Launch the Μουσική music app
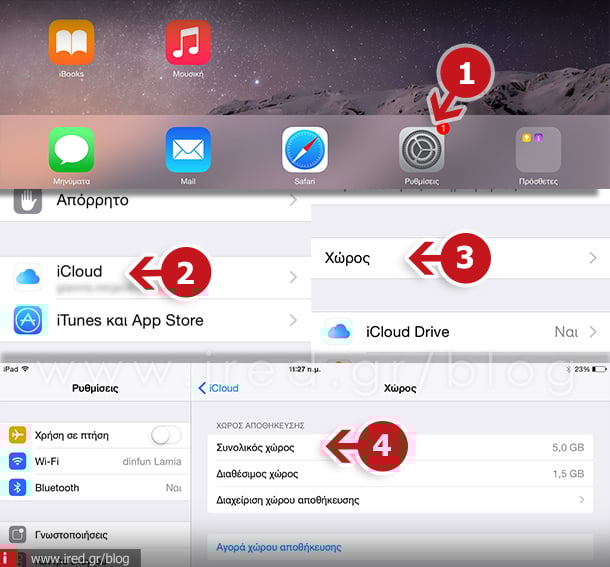The width and height of the screenshot is (610, 567). tap(188, 42)
